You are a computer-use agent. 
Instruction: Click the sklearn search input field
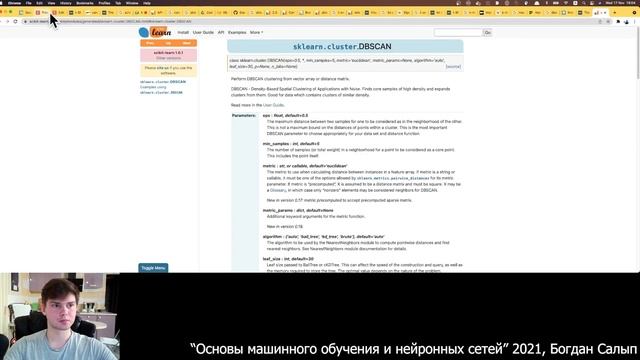[x=458, y=33]
